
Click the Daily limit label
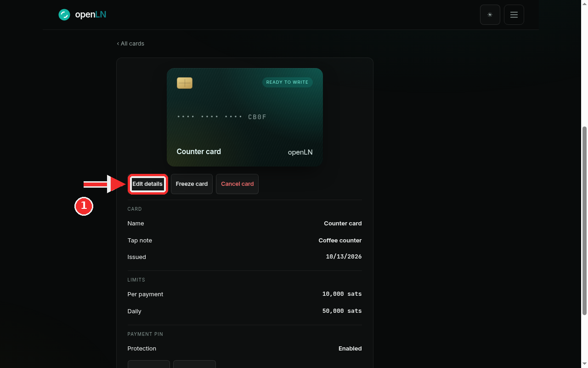(x=134, y=311)
